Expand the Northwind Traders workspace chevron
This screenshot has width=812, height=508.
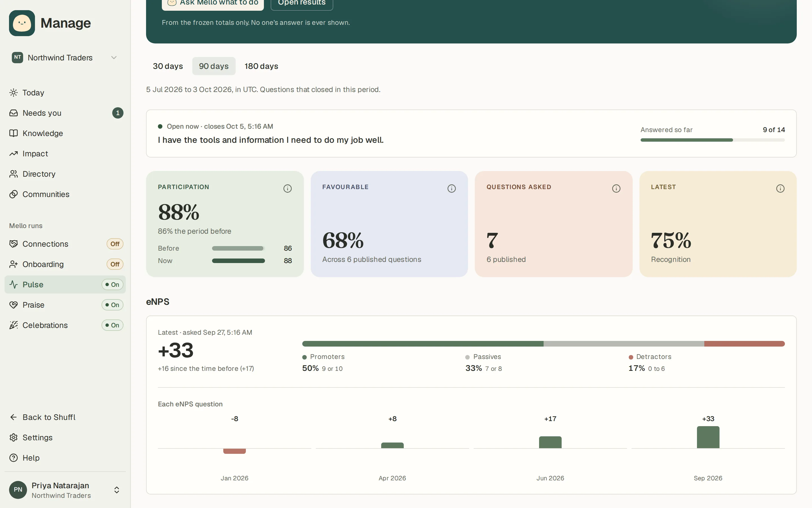(x=114, y=58)
